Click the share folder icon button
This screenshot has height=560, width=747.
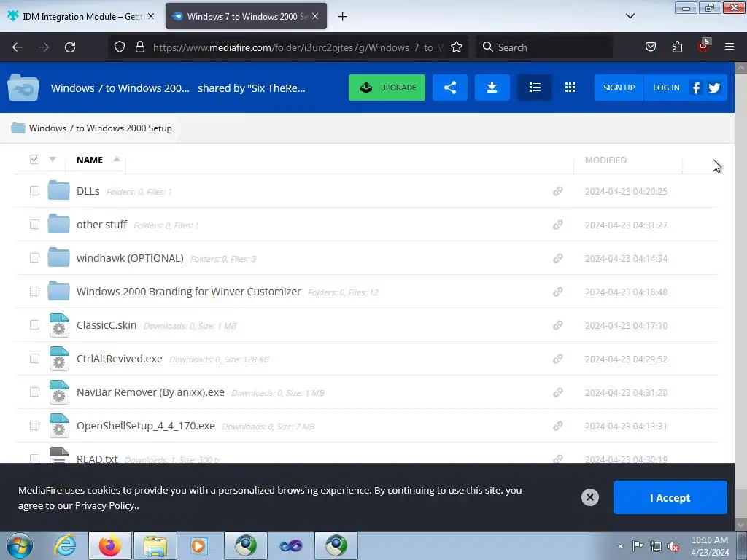pos(449,87)
